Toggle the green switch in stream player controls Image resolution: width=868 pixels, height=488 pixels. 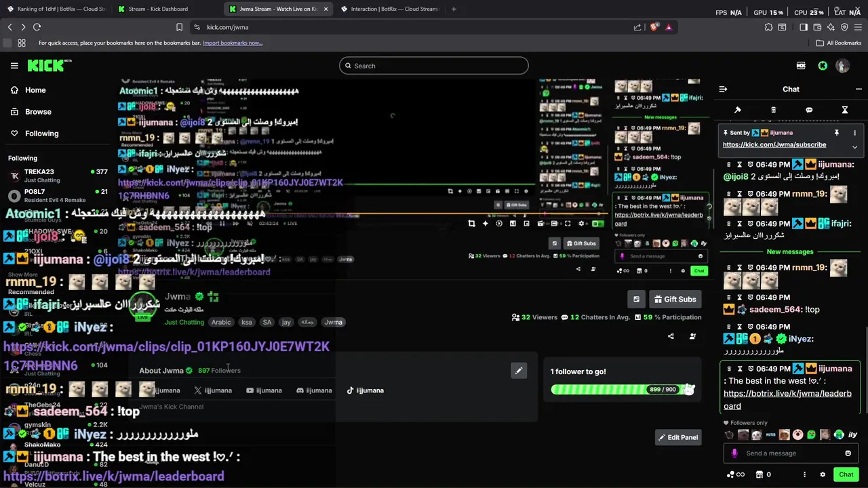pyautogui.click(x=597, y=224)
